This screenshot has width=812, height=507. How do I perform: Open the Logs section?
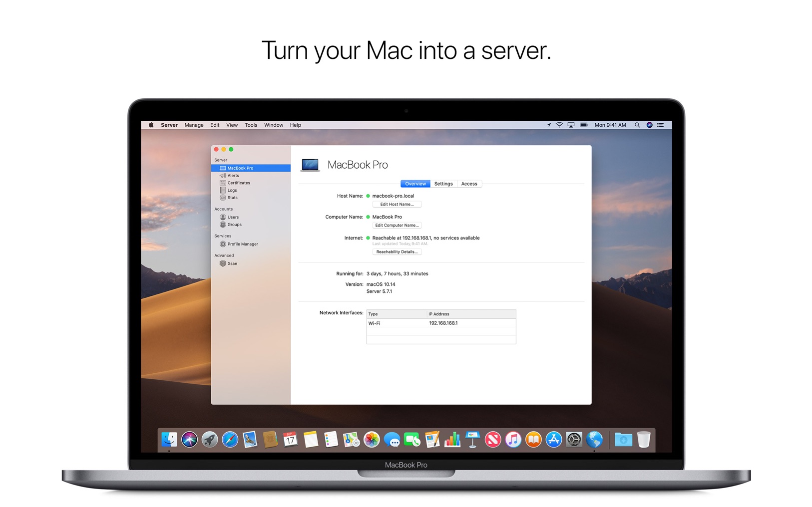[232, 190]
